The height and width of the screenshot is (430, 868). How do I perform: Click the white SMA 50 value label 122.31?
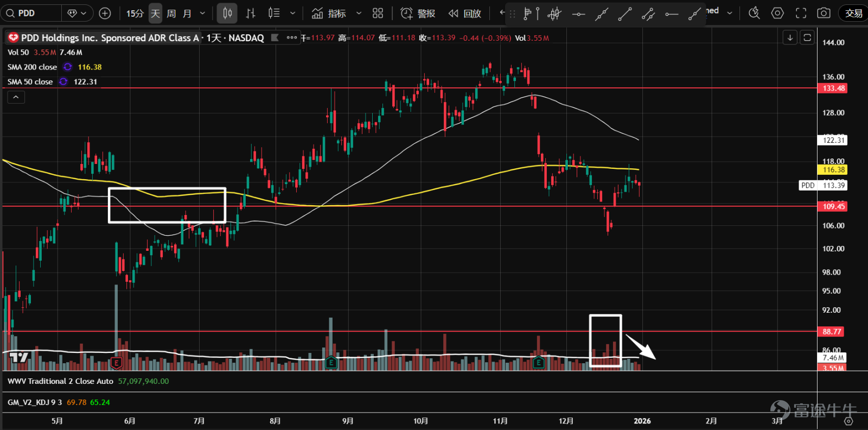pos(833,140)
